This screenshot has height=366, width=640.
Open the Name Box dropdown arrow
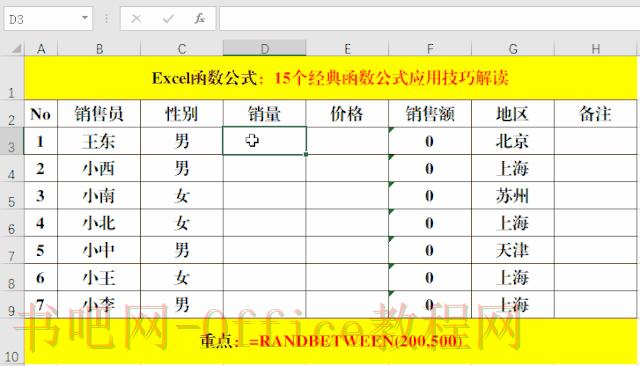(84, 18)
